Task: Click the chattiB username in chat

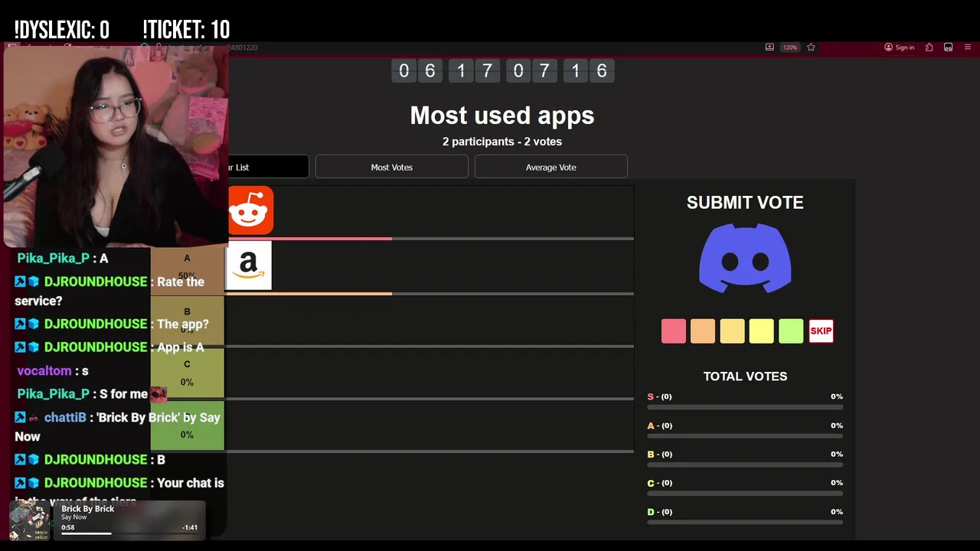Action: (65, 417)
